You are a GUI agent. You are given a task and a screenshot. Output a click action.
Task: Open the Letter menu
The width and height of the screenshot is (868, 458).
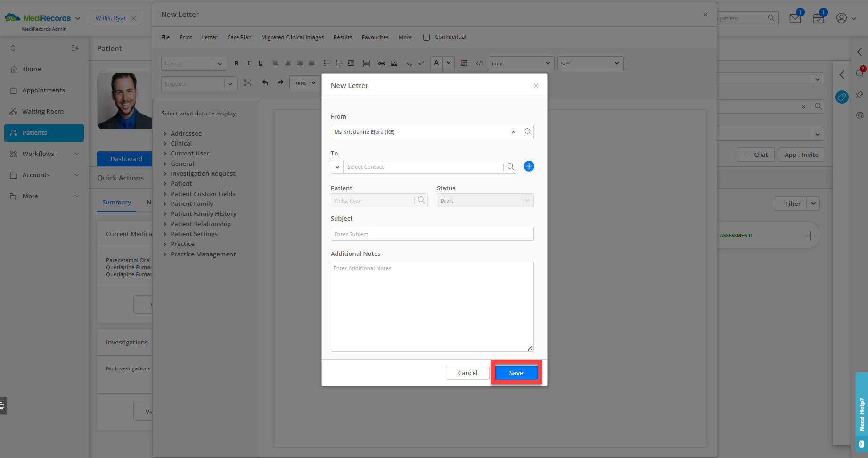[210, 37]
